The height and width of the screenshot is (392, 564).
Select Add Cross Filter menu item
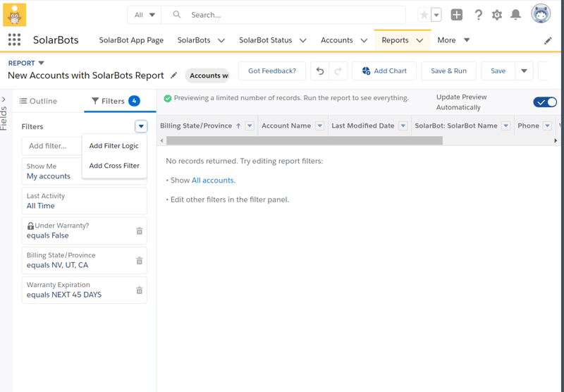(114, 166)
